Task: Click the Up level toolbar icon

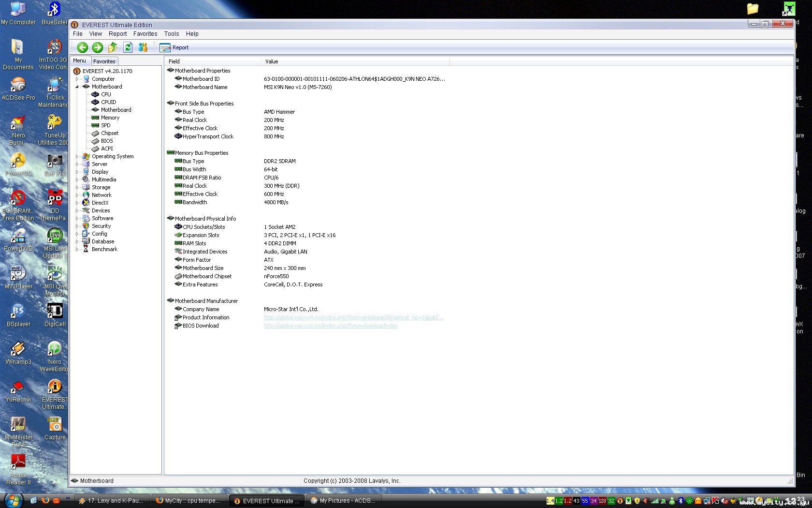Action: tap(113, 47)
